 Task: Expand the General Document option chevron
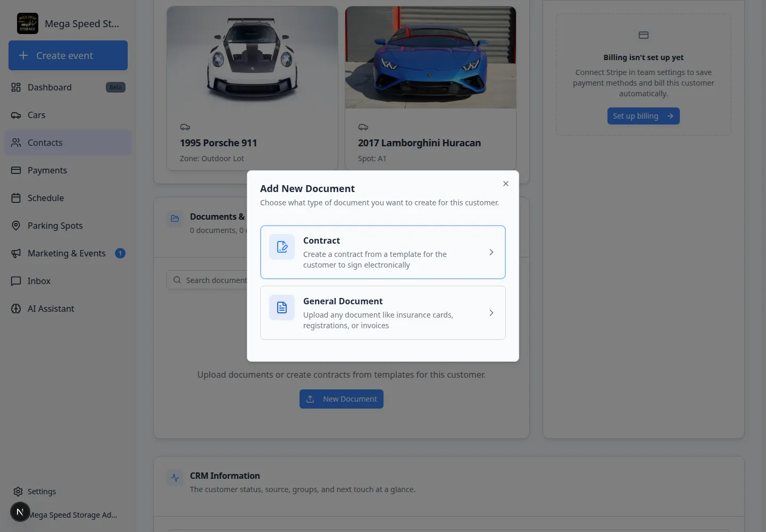point(491,313)
